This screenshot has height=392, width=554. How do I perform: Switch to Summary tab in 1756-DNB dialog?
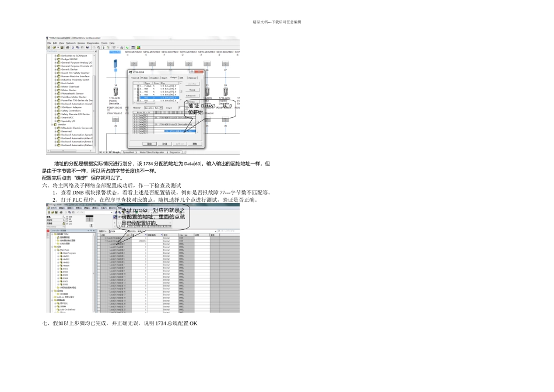[x=192, y=78]
